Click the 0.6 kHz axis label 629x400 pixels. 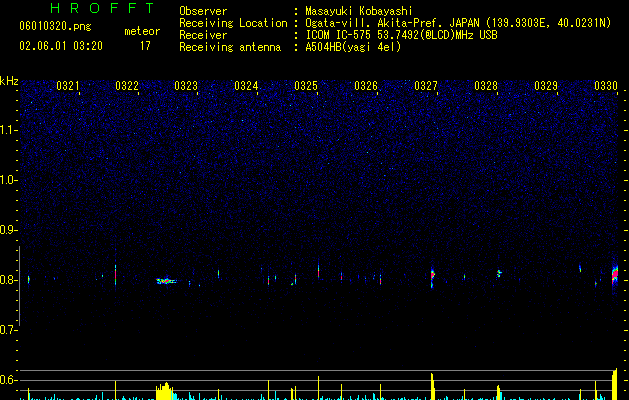pyautogui.click(x=8, y=380)
